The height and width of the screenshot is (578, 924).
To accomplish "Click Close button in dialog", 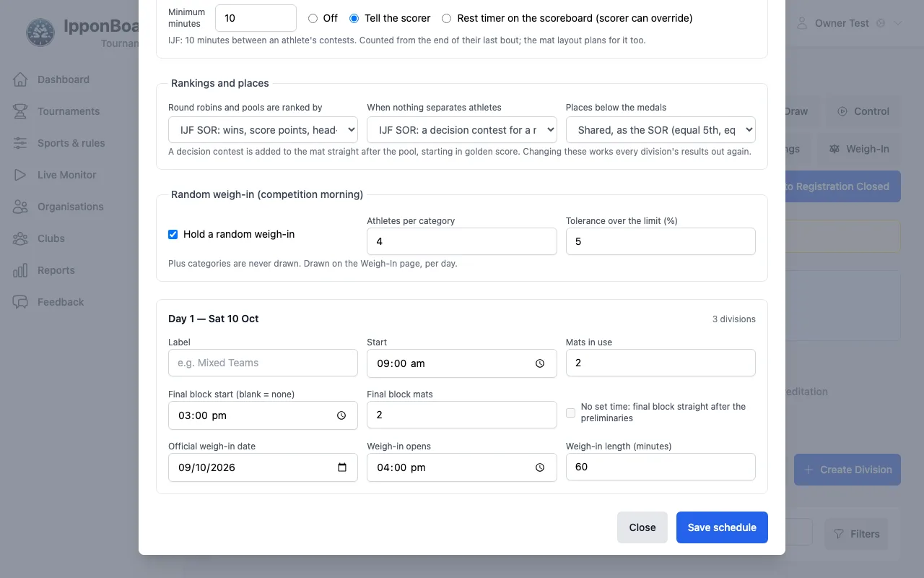I will [x=642, y=527].
